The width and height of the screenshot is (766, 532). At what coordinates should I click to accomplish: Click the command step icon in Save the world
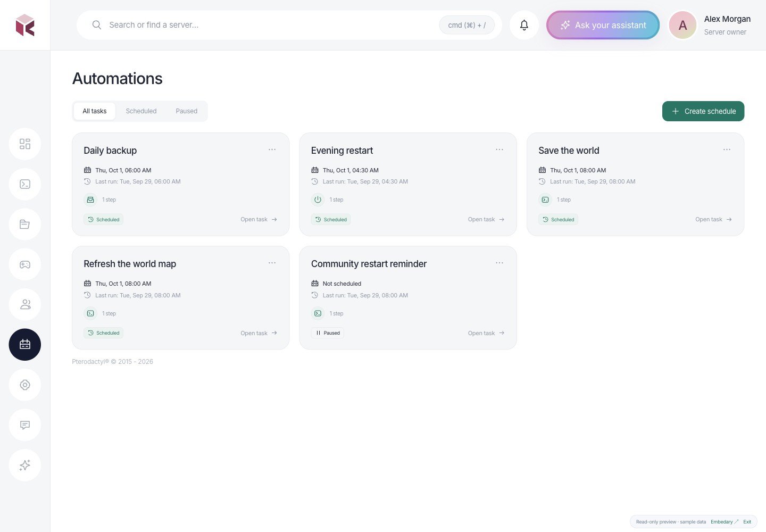pyautogui.click(x=545, y=200)
